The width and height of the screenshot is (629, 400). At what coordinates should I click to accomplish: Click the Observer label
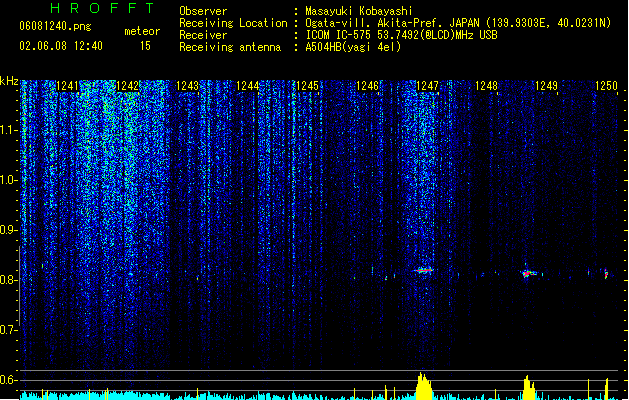[203, 11]
